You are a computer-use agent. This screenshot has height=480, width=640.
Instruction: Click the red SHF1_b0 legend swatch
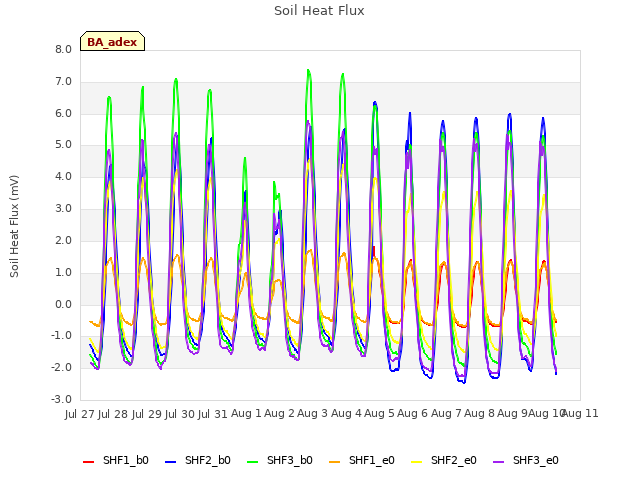point(89,461)
